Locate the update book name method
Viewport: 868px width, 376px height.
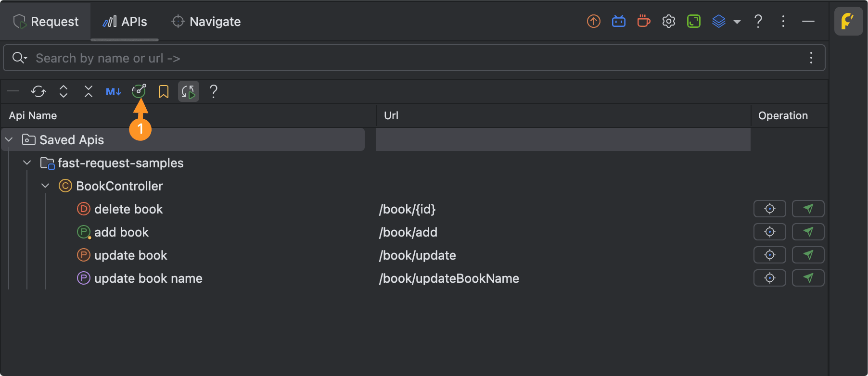tap(770, 278)
